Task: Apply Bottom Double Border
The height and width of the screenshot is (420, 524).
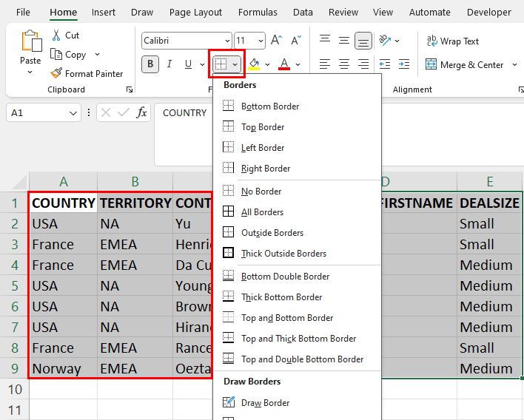Action: [x=297, y=277]
